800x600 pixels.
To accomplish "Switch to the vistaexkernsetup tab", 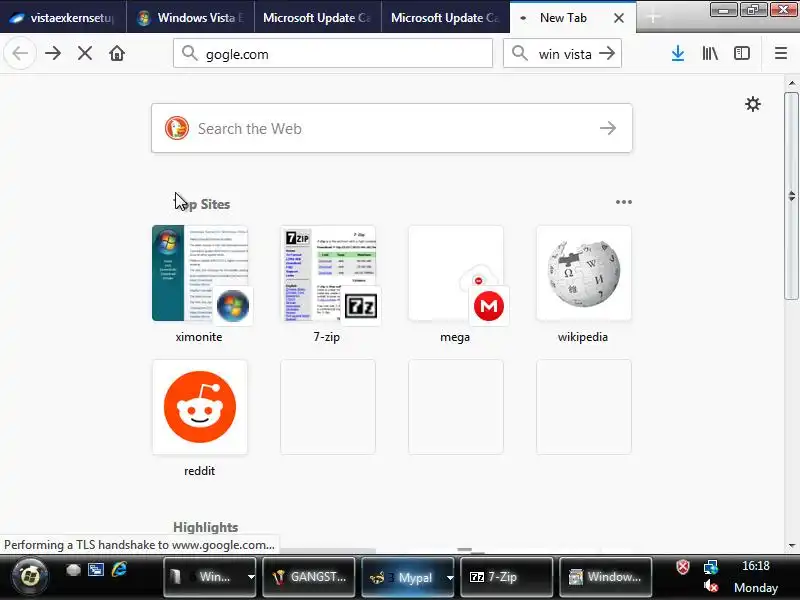I will point(63,18).
